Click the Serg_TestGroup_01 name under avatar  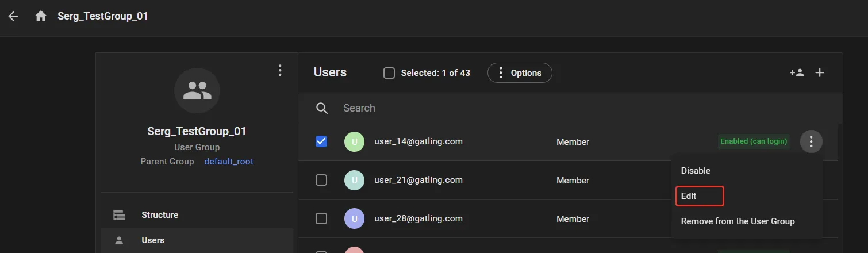(x=197, y=131)
